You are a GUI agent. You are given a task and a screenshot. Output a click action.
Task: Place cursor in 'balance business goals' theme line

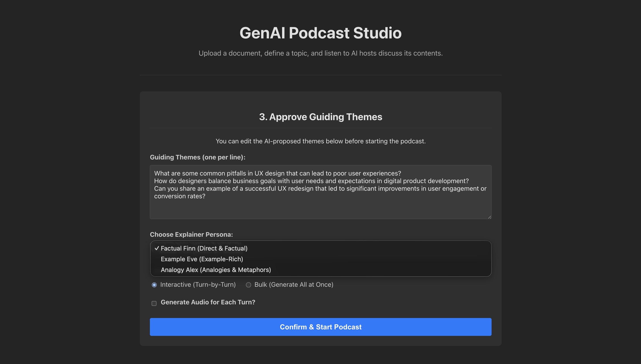coord(311,181)
